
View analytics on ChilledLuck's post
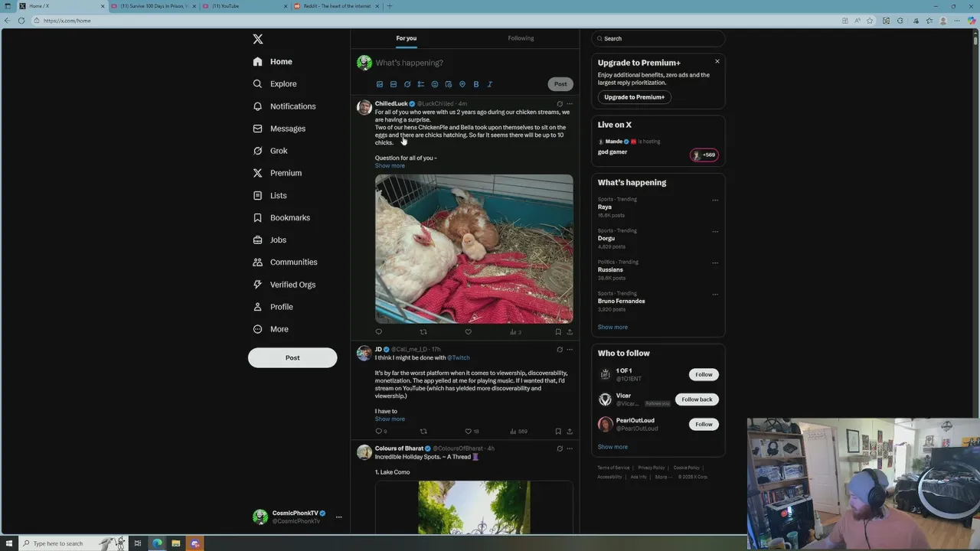click(x=515, y=332)
